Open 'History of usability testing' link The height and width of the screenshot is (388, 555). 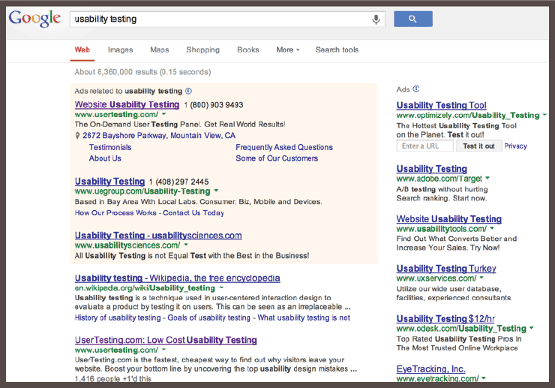coord(118,318)
